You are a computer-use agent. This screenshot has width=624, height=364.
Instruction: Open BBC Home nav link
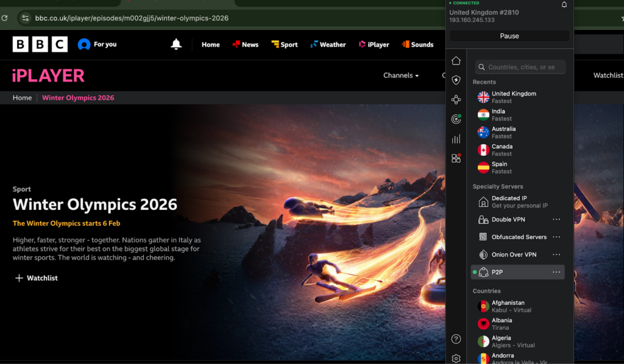tap(210, 44)
